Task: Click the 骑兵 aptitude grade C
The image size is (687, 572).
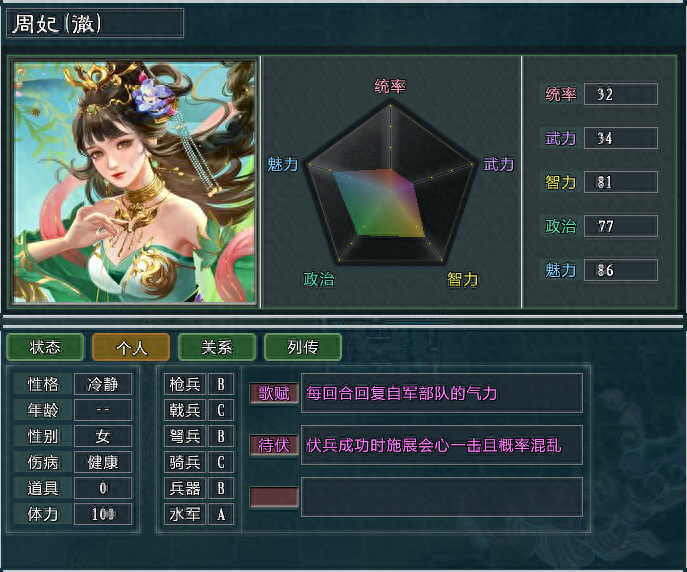Action: coord(221,462)
